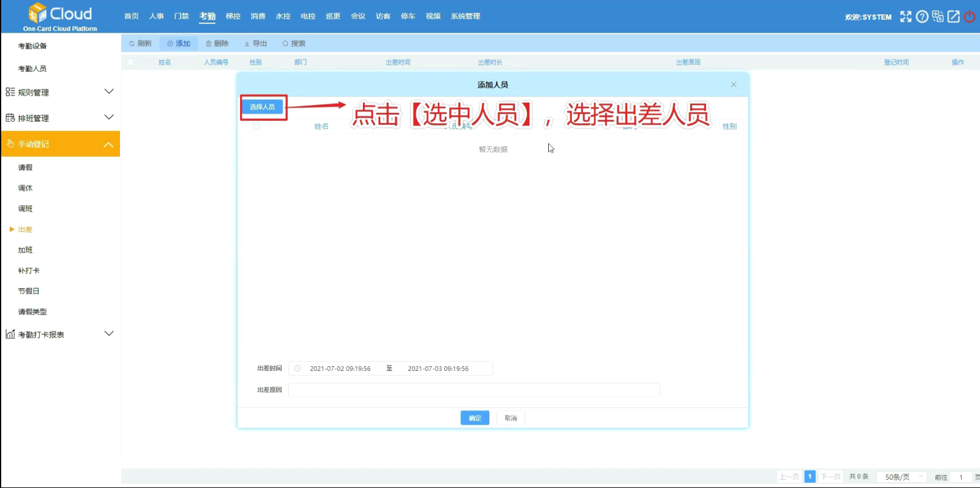Viewport: 980px width, 488px height.
Task: Tick the select-all checkbox inside the dialog table
Action: coord(256,126)
